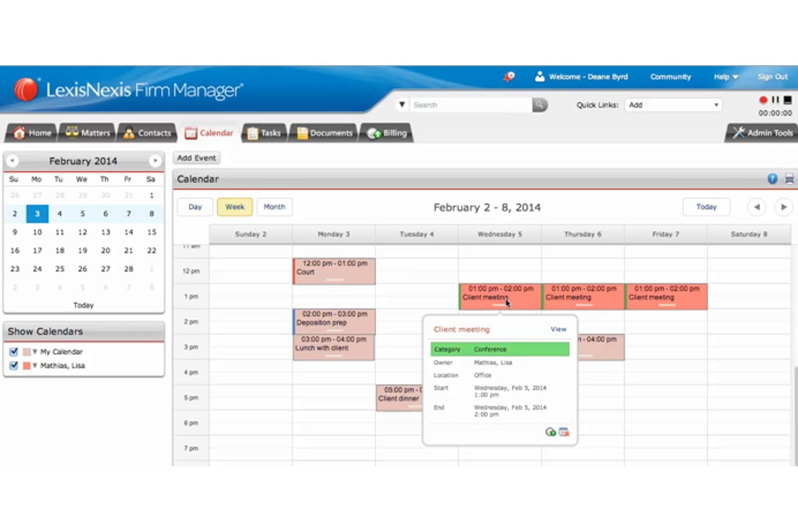Open the Billing tab

pyautogui.click(x=387, y=133)
